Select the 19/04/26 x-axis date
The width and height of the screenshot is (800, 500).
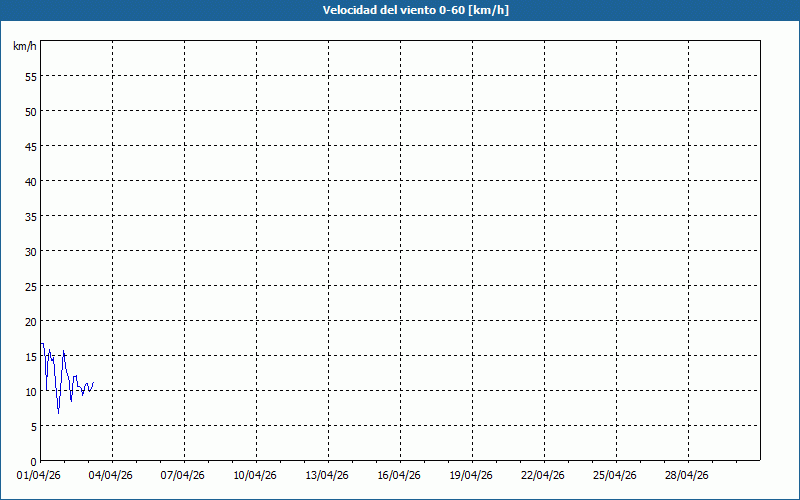pyautogui.click(x=472, y=476)
